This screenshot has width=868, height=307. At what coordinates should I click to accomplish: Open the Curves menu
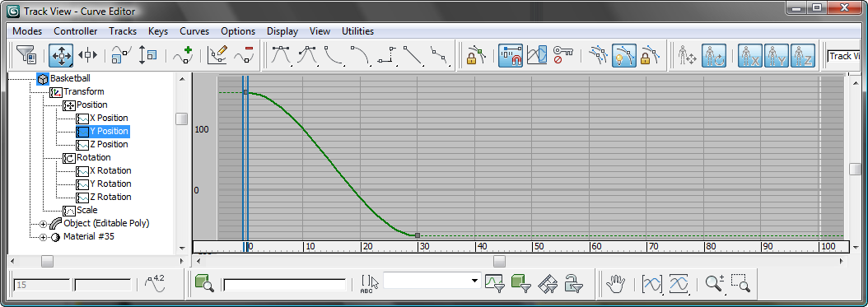pyautogui.click(x=194, y=31)
